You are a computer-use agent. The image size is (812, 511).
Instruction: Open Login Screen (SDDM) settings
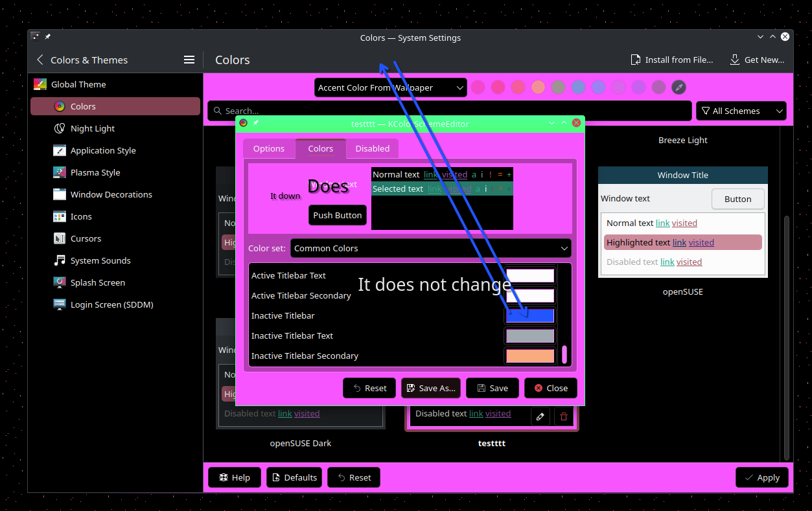tap(115, 304)
